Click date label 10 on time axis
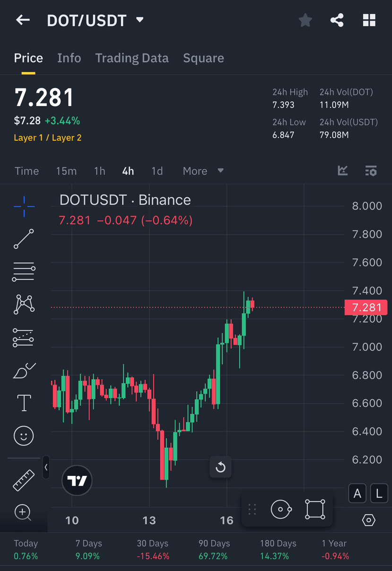Screen dimensions: 392x571 [x=72, y=520]
